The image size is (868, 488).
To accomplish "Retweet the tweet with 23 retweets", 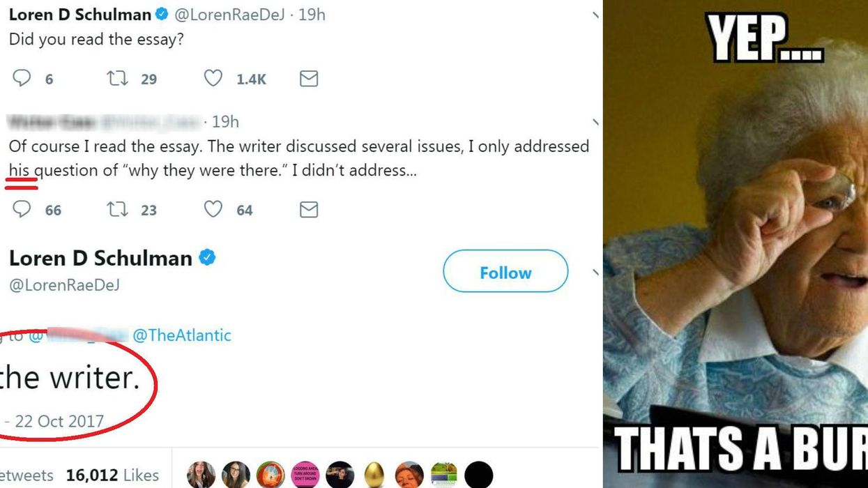I will tap(118, 209).
